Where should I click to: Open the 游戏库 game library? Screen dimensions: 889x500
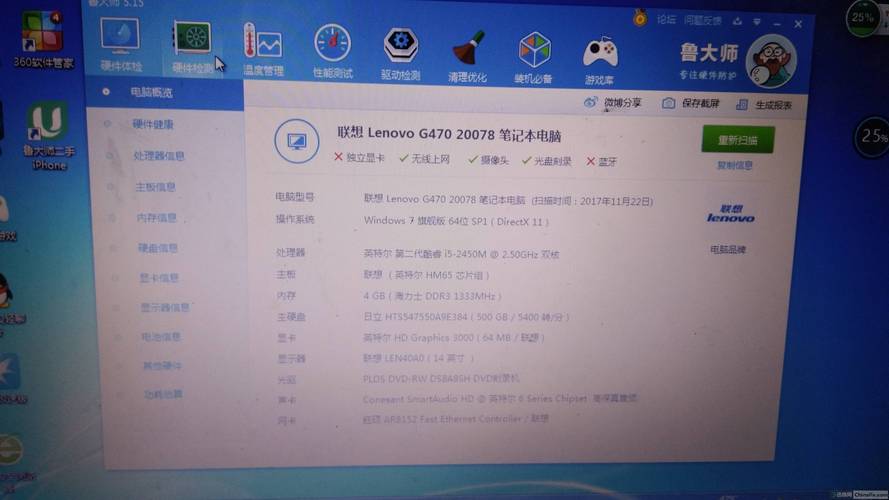point(599,61)
